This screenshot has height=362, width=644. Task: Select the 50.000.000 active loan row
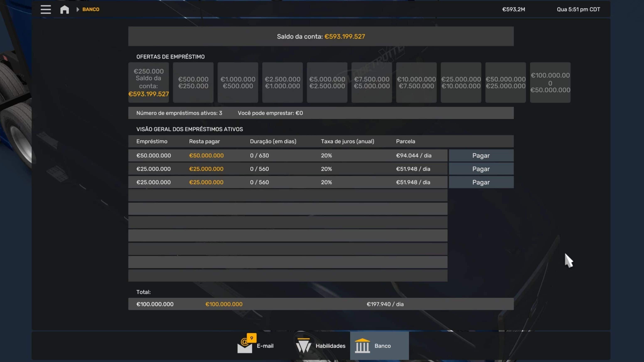[x=288, y=156]
